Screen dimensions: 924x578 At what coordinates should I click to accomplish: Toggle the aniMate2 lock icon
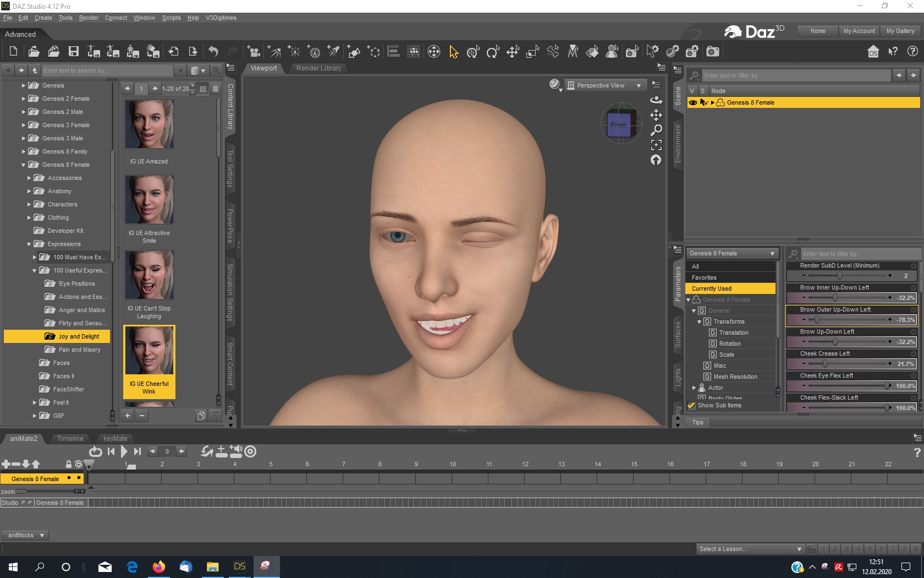(69, 464)
